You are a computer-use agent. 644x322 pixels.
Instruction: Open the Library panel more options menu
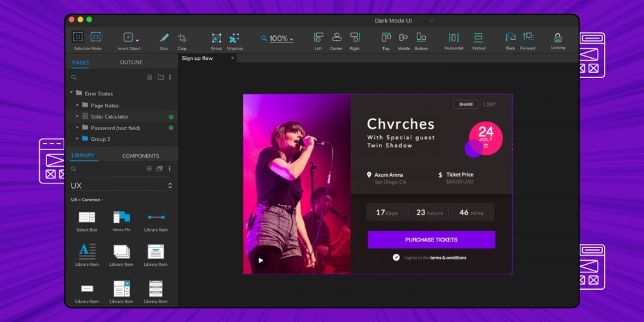pos(169,169)
